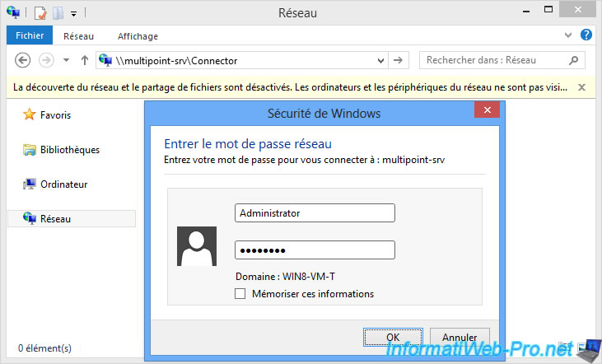Click the Réseau window system icon in title bar

[13, 12]
